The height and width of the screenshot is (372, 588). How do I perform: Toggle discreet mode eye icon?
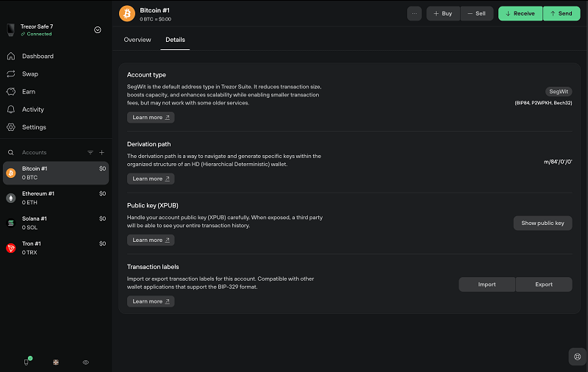pos(85,362)
